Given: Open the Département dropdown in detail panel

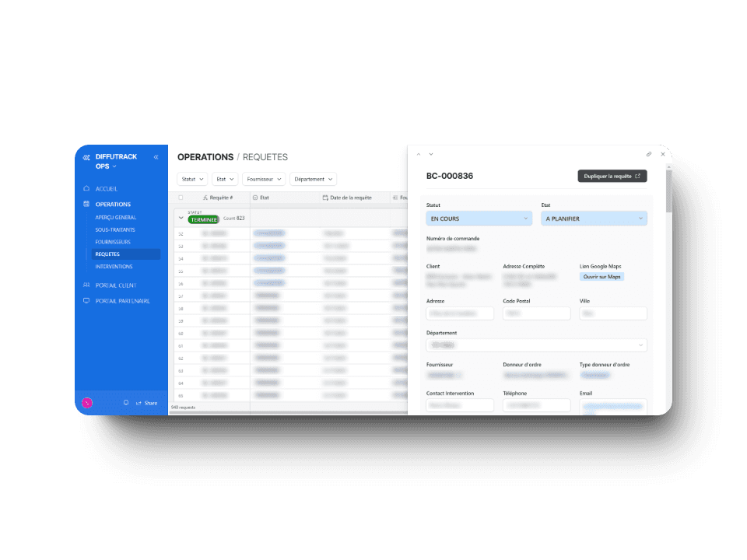Looking at the screenshot, I should click(536, 345).
